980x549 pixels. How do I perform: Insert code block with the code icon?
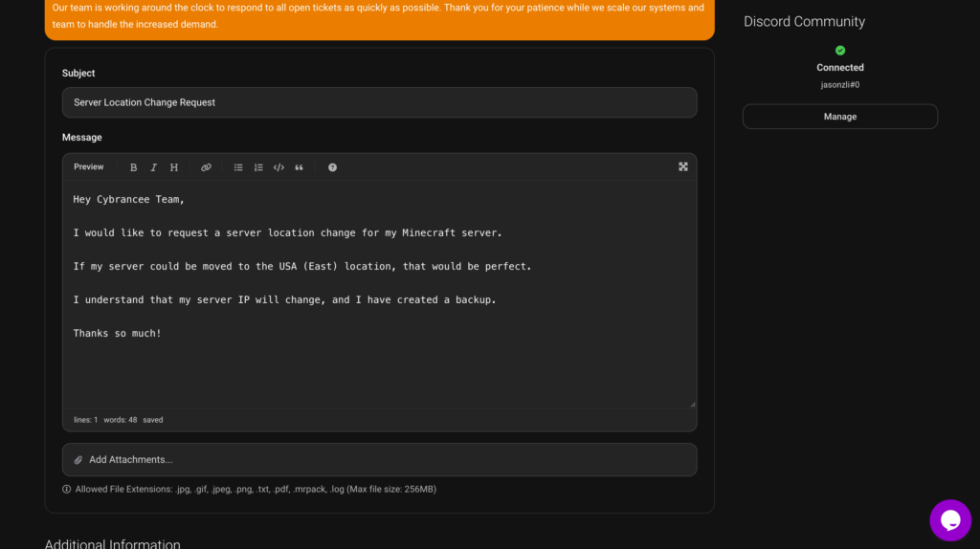tap(278, 167)
